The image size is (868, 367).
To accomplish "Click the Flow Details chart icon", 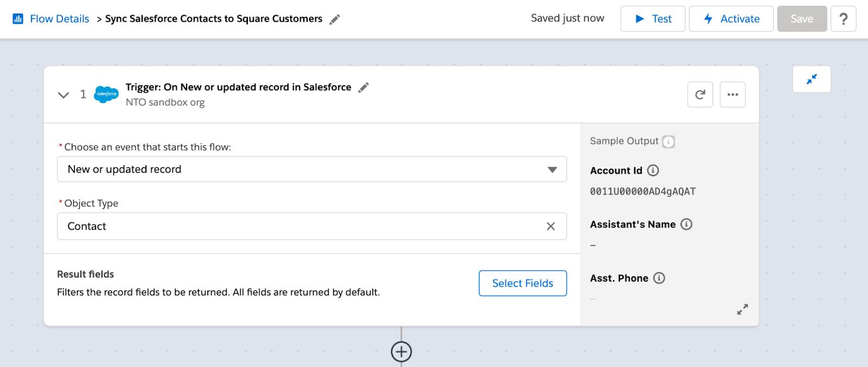I will click(18, 19).
